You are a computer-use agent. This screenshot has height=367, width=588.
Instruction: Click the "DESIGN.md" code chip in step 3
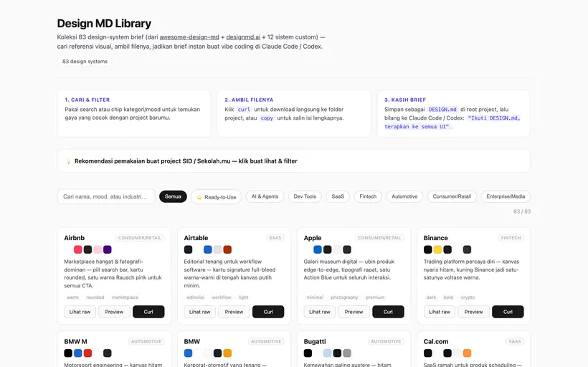pyautogui.click(x=442, y=110)
